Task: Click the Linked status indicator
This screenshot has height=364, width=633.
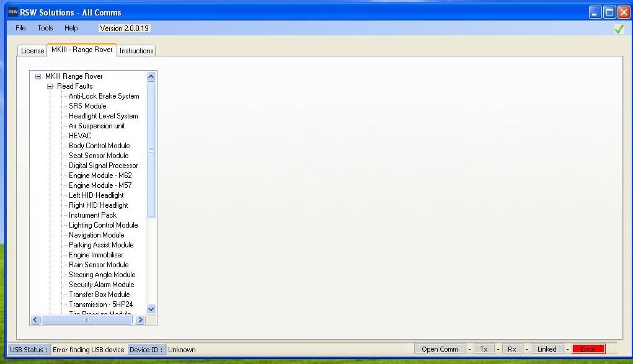Action: [x=547, y=349]
